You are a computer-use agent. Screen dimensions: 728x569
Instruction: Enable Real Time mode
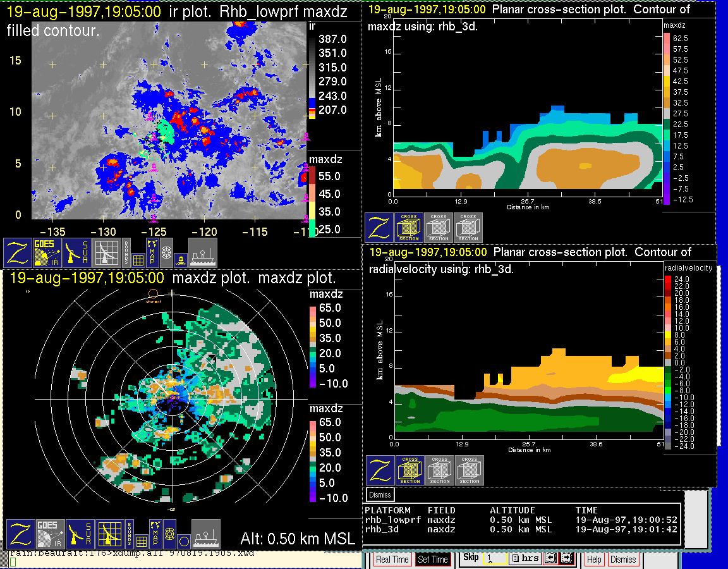pyautogui.click(x=392, y=560)
